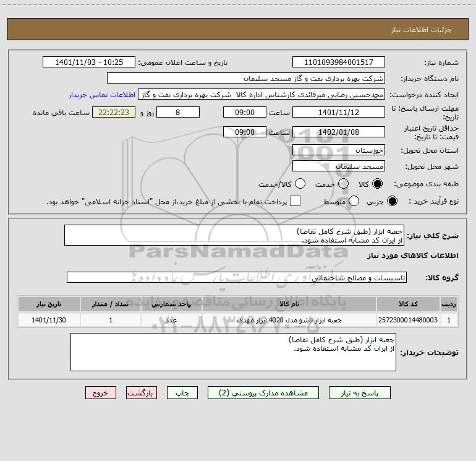The image size is (476, 461).
Task: Click the واحد شمارش column header
Action: pyautogui.click(x=171, y=304)
